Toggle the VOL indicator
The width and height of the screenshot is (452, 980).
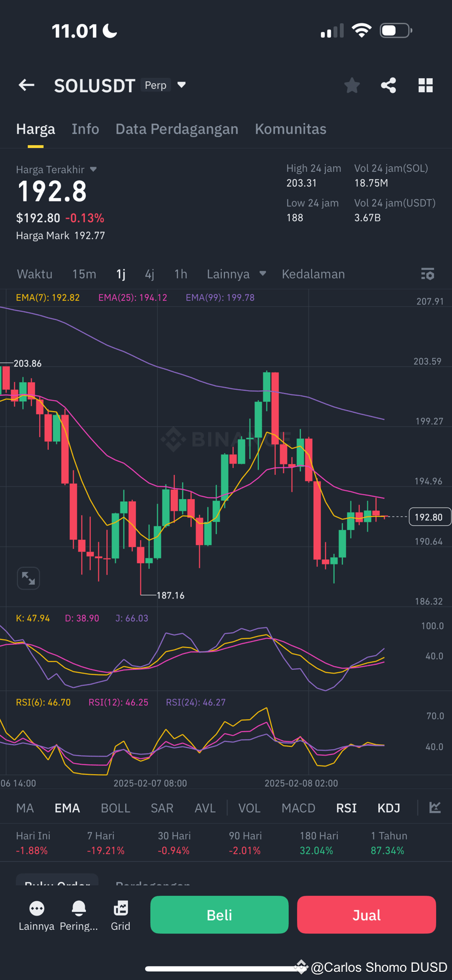click(249, 808)
